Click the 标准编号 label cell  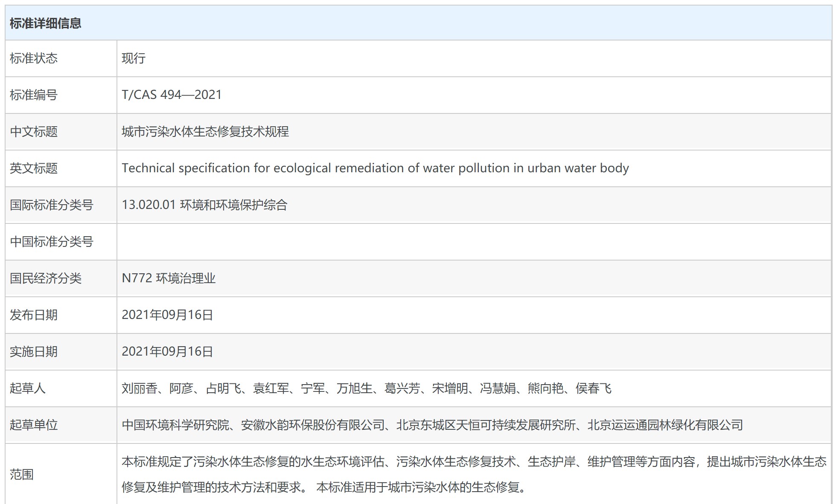point(34,95)
